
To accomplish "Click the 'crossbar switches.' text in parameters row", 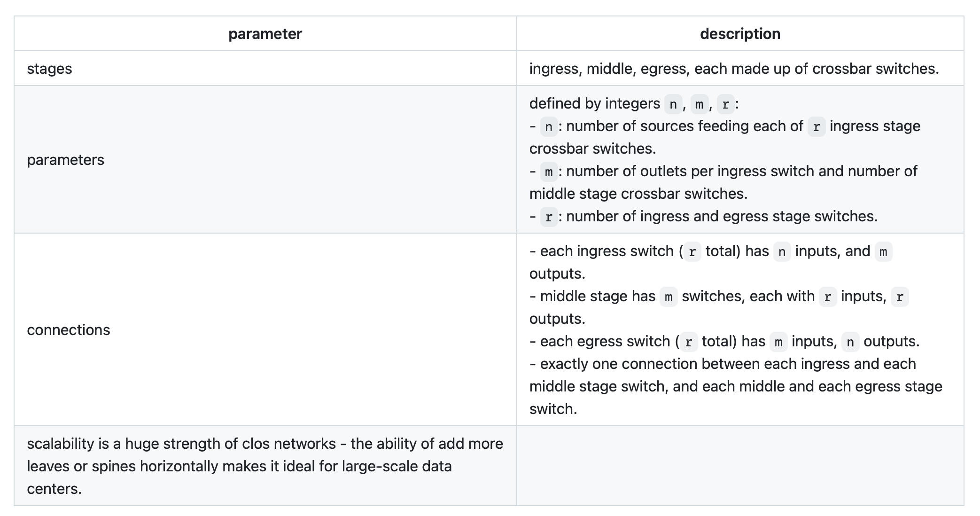I will click(592, 149).
